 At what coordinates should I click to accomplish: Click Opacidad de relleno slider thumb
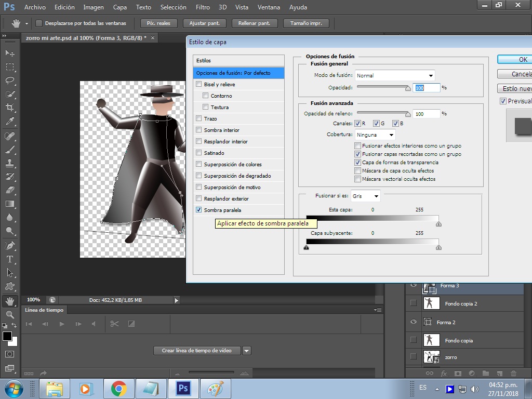pos(408,114)
